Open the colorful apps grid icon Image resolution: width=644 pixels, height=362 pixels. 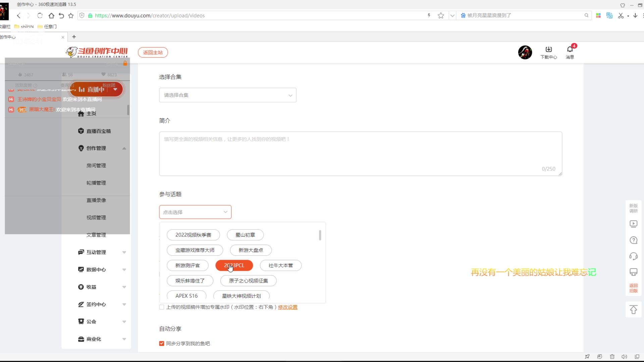pos(598,15)
